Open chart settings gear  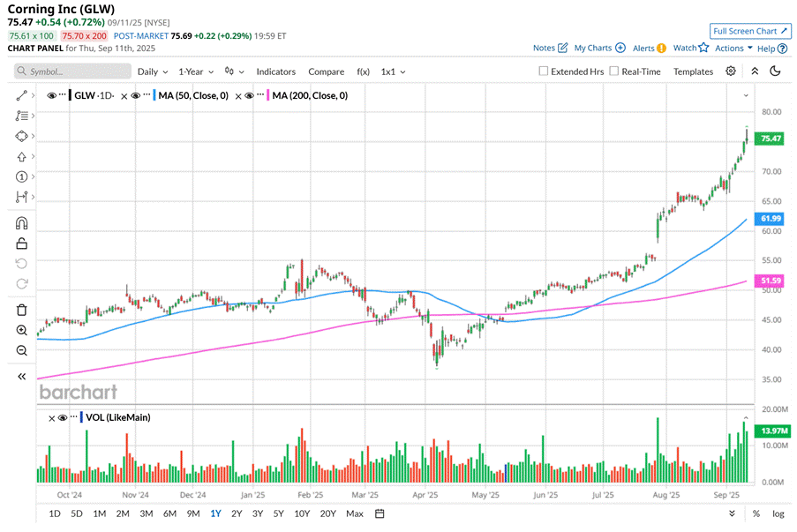[731, 71]
